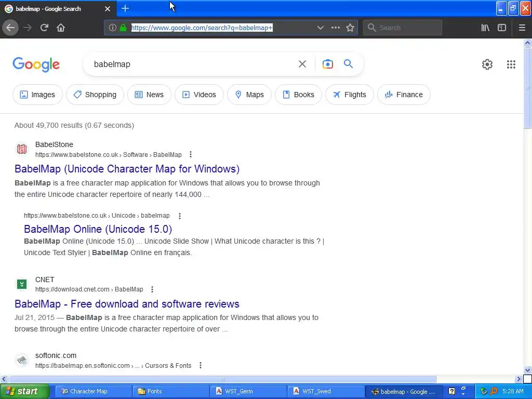The image size is (532, 399).
Task: Switch to Images results
Action: (x=37, y=95)
